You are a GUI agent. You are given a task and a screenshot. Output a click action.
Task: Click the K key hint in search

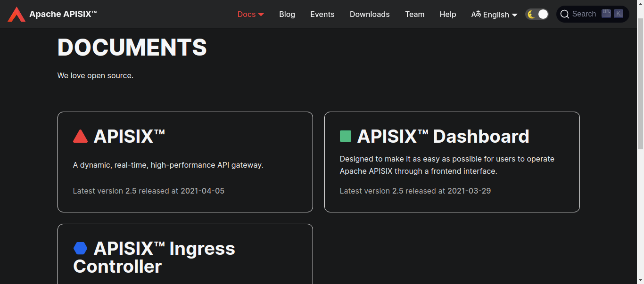point(619,14)
